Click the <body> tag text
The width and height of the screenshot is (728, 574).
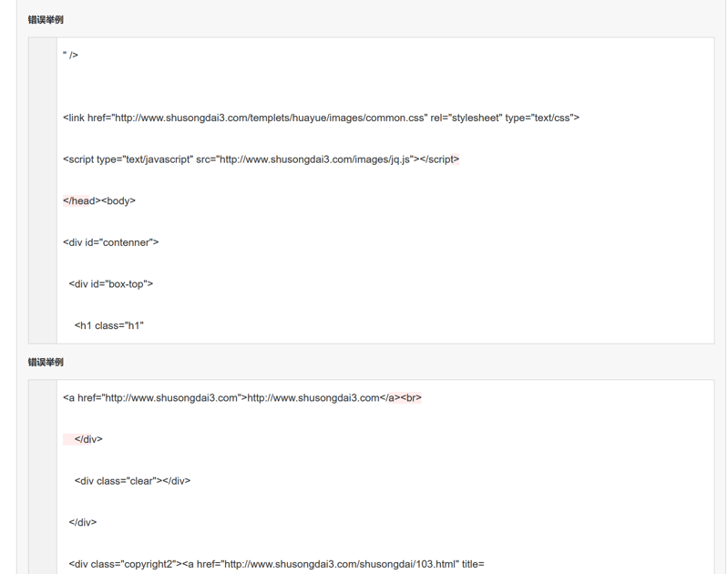coord(118,201)
